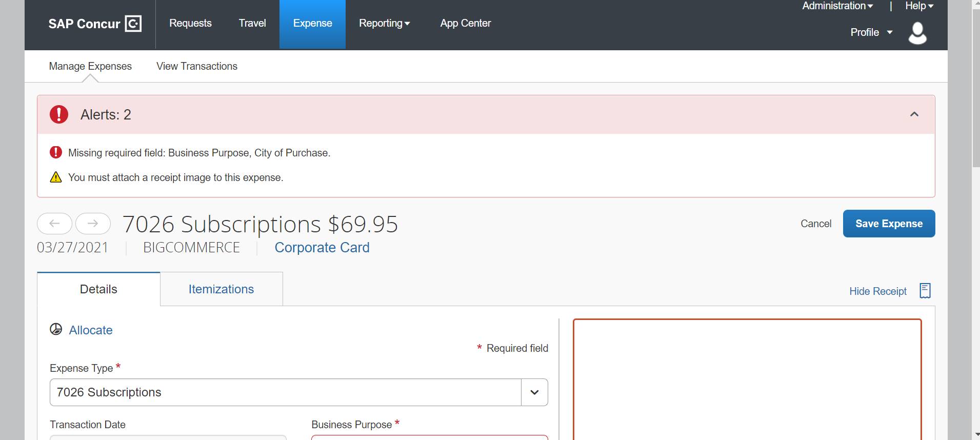This screenshot has width=980, height=440.
Task: Collapse the Alerts panel with chevron
Action: point(914,114)
